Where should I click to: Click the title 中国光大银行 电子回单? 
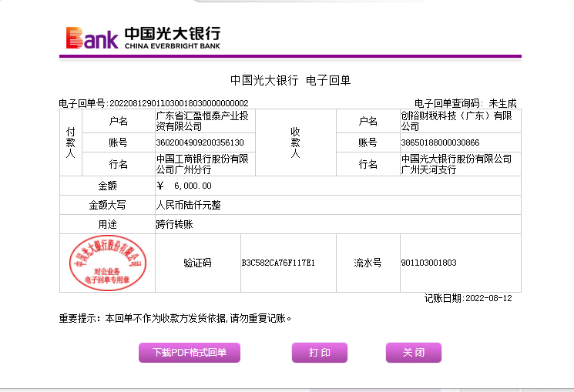[290, 80]
